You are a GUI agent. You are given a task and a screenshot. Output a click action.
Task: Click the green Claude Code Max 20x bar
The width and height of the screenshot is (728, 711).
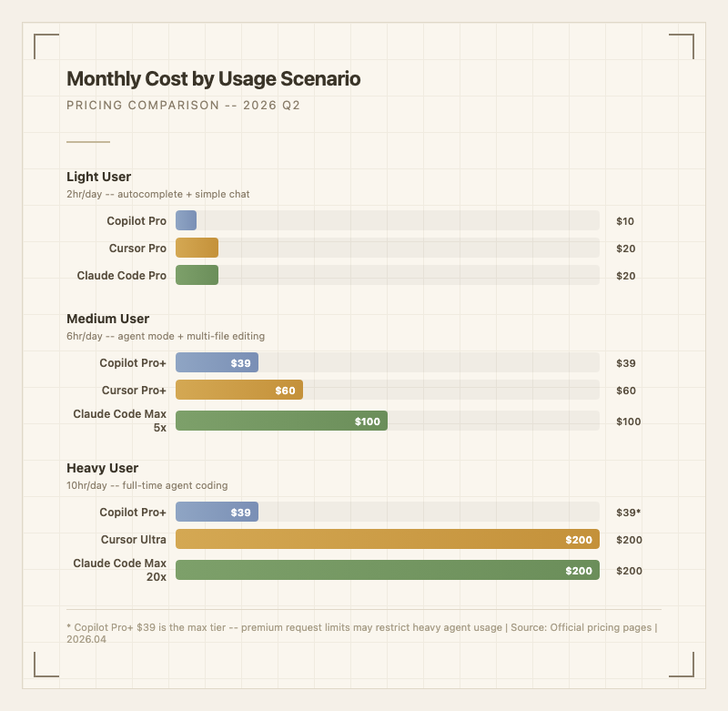coord(387,570)
